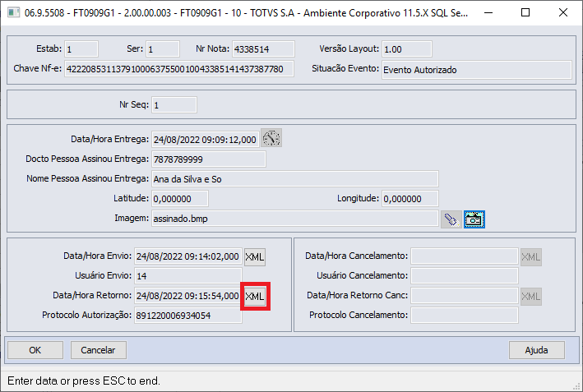Open the camera image viewer icon

point(474,219)
